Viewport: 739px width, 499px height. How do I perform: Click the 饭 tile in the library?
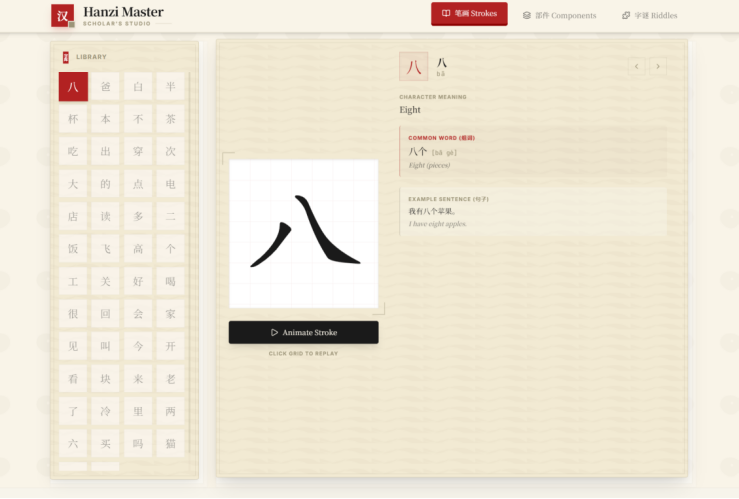(x=73, y=249)
